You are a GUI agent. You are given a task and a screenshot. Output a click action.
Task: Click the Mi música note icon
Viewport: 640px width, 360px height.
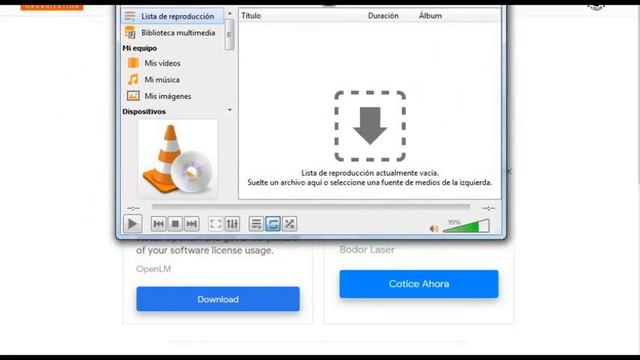coord(133,79)
